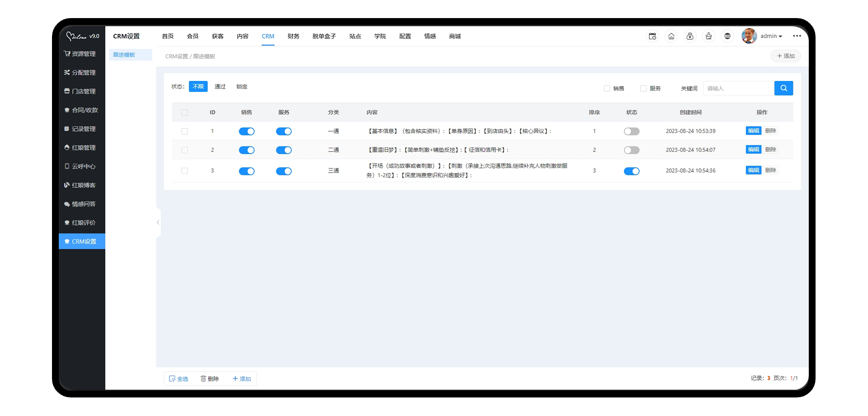Open the three-dots more menu

(797, 36)
